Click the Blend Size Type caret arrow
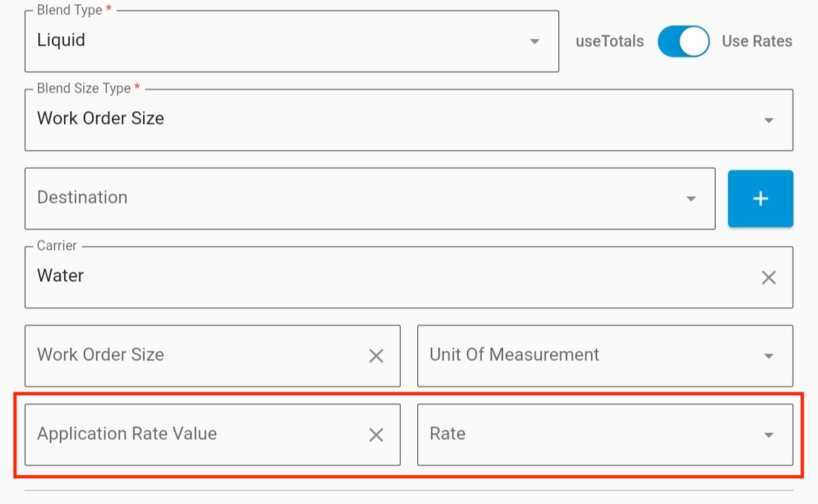Viewport: 818px width, 504px height. [768, 121]
